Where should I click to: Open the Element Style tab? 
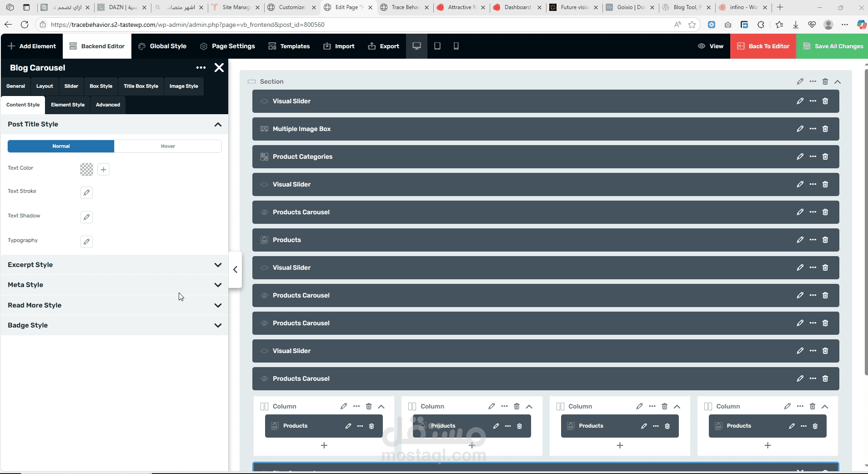[68, 105]
